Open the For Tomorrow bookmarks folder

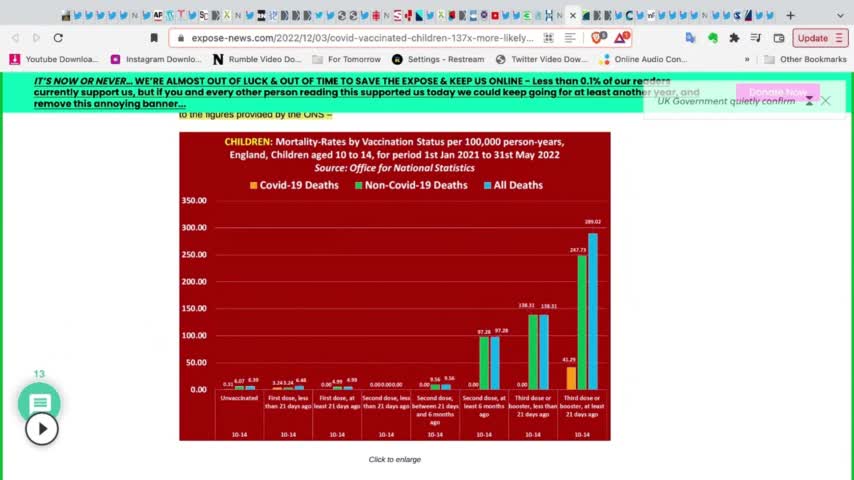click(346, 59)
